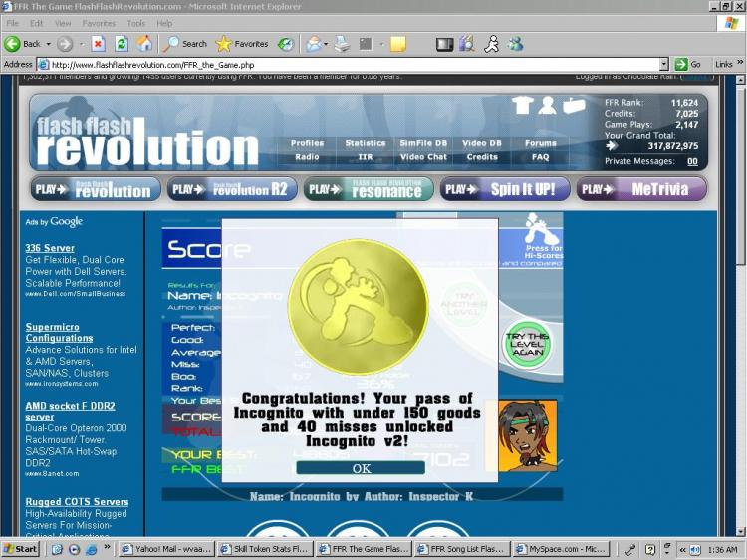Open the Favorites menu
The image size is (747, 560).
[99, 23]
